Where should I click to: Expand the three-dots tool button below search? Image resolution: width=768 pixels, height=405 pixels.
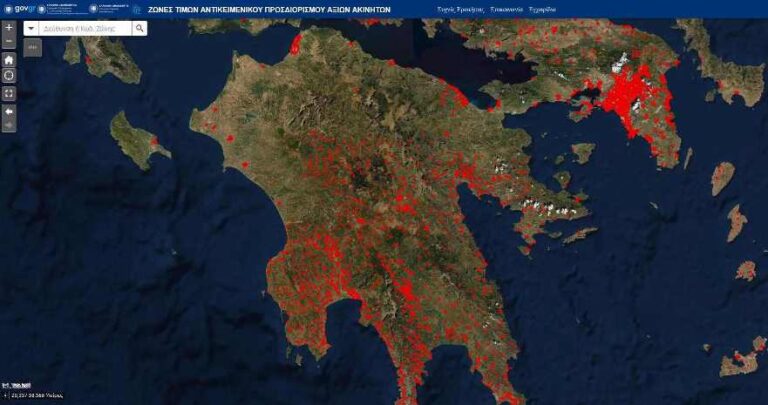[31, 47]
